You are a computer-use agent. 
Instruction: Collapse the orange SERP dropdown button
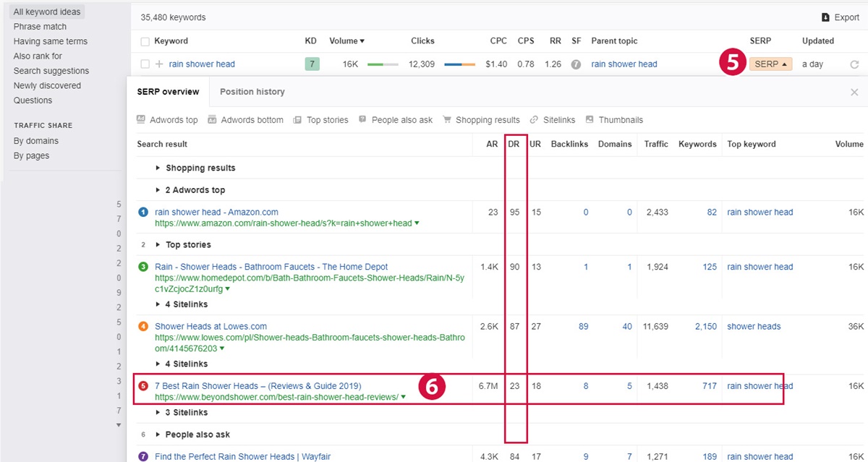(770, 64)
